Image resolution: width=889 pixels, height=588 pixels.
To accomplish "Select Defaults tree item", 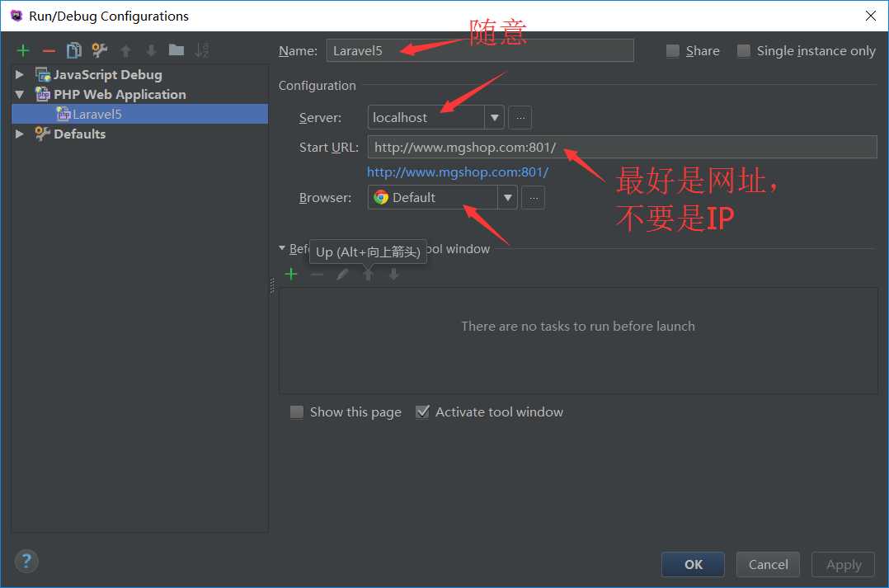I will 79,134.
